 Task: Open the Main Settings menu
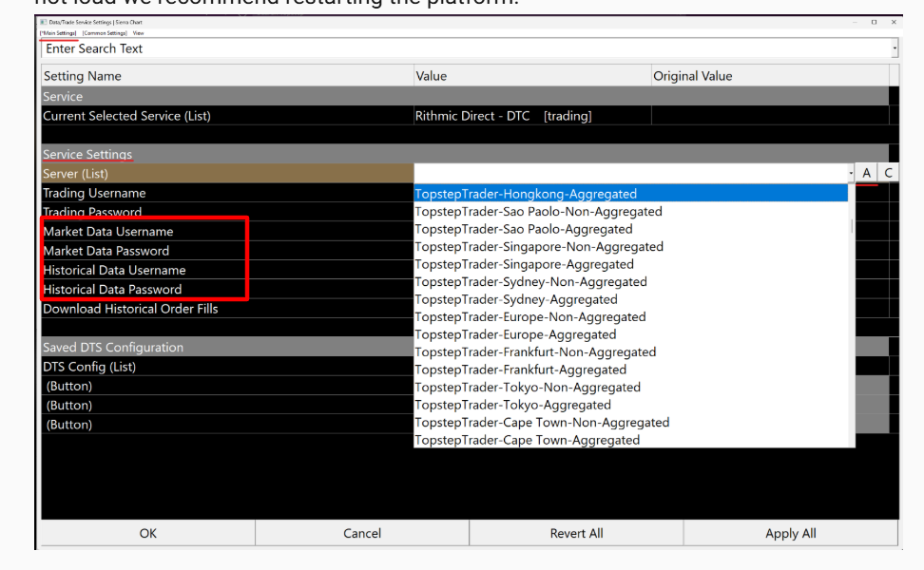pos(58,33)
